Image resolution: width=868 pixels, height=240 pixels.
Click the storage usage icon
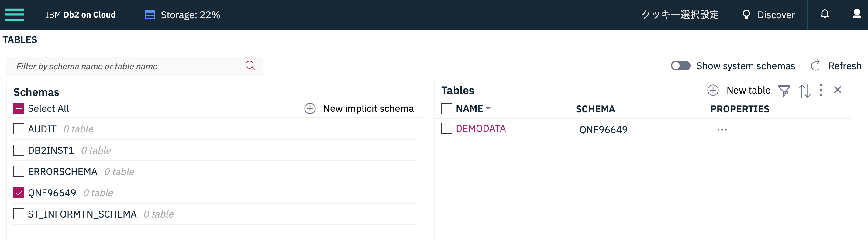[x=150, y=15]
